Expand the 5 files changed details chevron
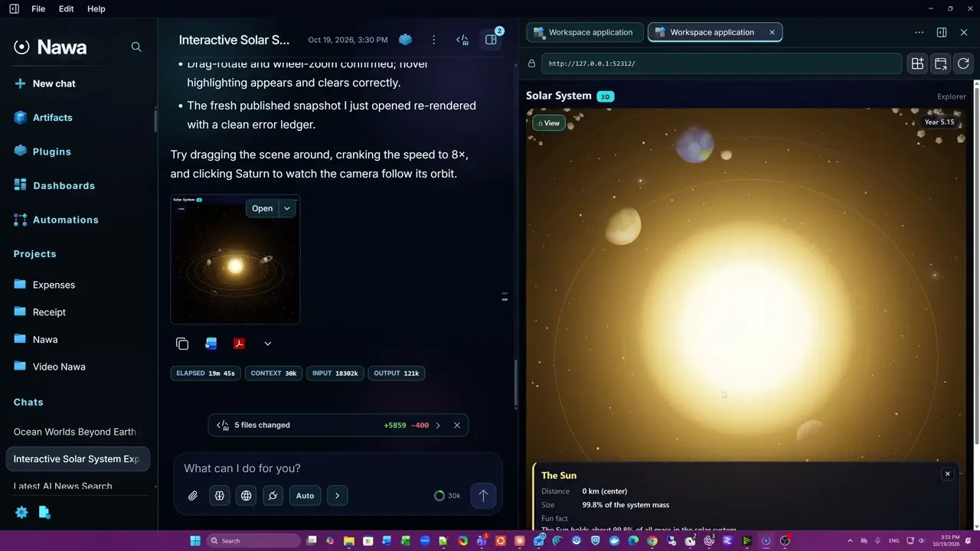 click(x=438, y=425)
